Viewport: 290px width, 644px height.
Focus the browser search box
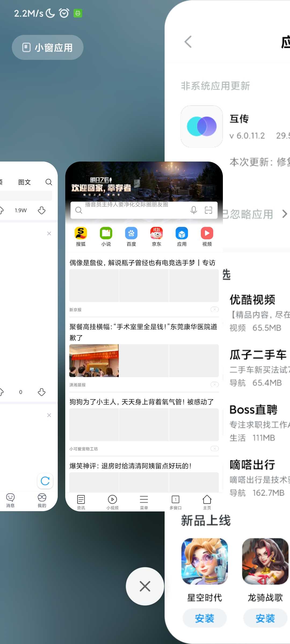[x=144, y=210]
